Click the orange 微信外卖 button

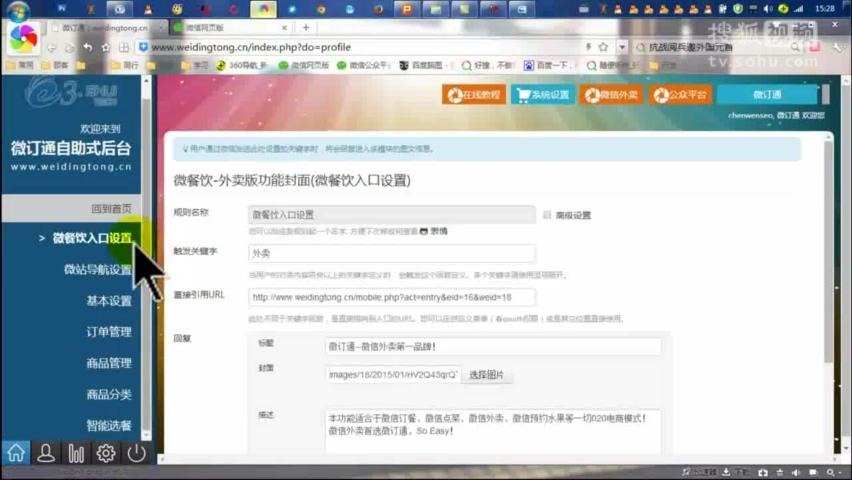pos(611,95)
